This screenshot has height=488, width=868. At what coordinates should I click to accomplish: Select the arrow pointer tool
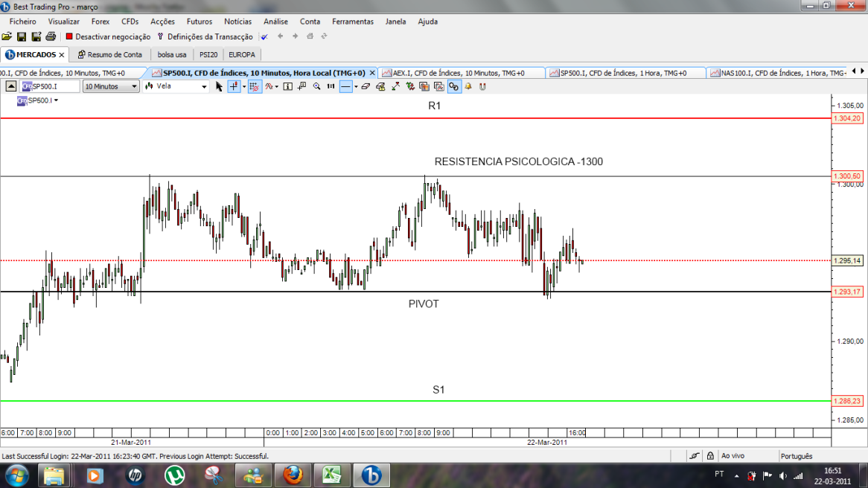pos(219,86)
